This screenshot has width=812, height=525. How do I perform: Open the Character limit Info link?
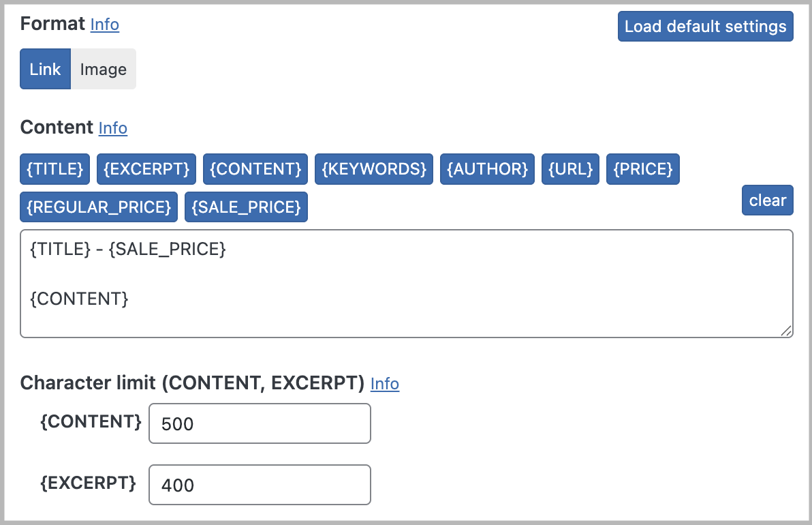point(385,384)
